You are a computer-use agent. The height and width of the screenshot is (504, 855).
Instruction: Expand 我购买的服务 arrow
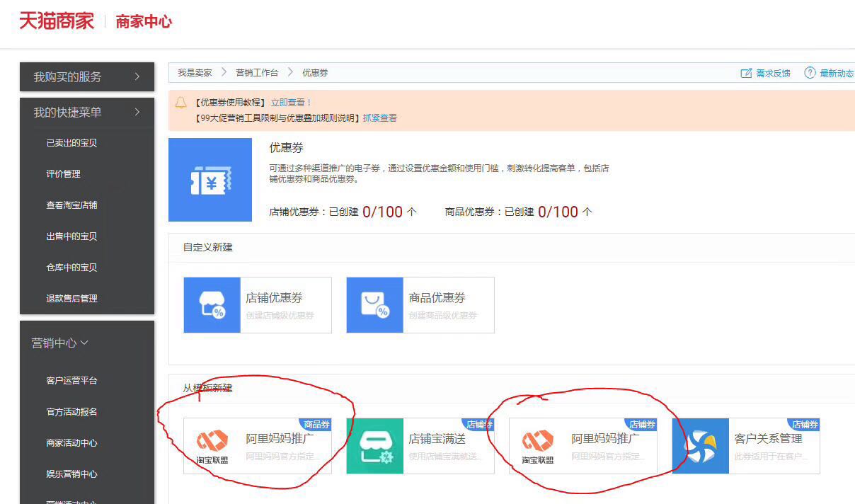pos(137,76)
